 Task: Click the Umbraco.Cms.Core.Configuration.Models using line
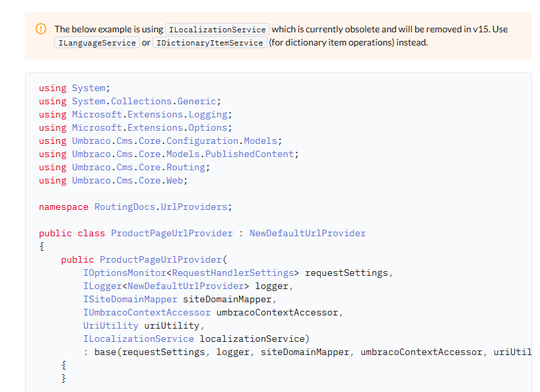point(177,141)
